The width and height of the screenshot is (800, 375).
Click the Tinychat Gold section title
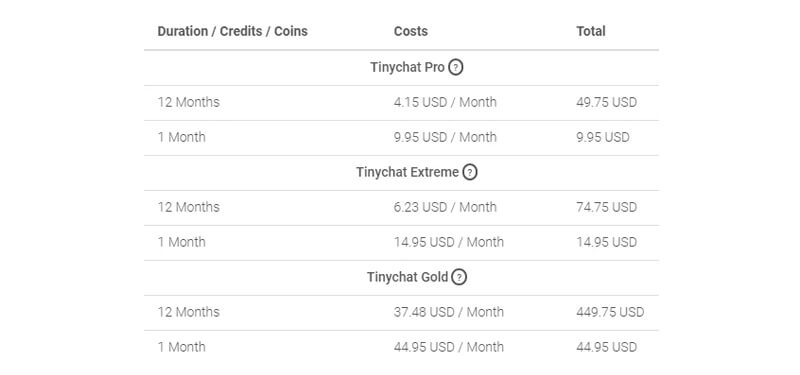(x=407, y=278)
